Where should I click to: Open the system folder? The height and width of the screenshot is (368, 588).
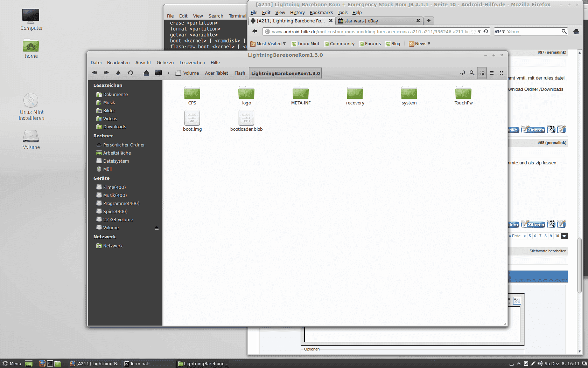click(x=409, y=96)
